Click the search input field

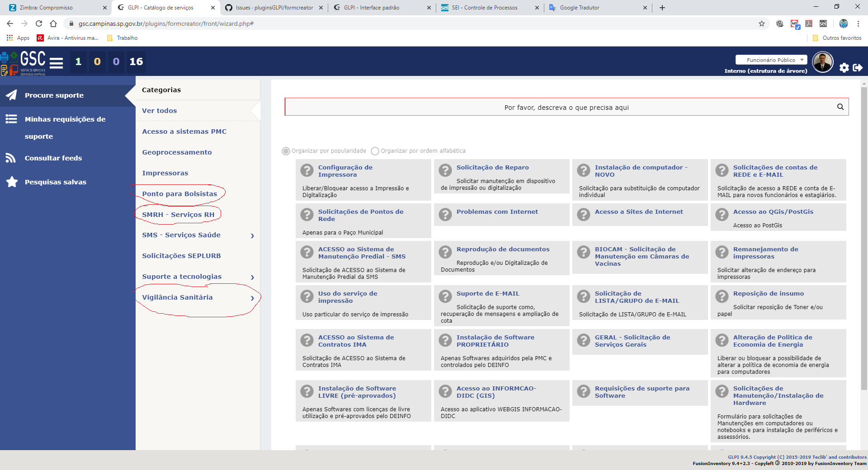click(x=565, y=107)
